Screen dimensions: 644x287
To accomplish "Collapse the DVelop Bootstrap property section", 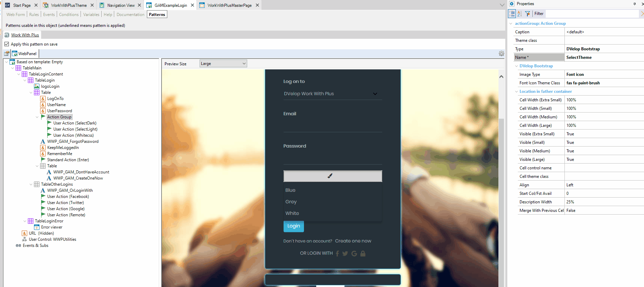I will tap(516, 66).
